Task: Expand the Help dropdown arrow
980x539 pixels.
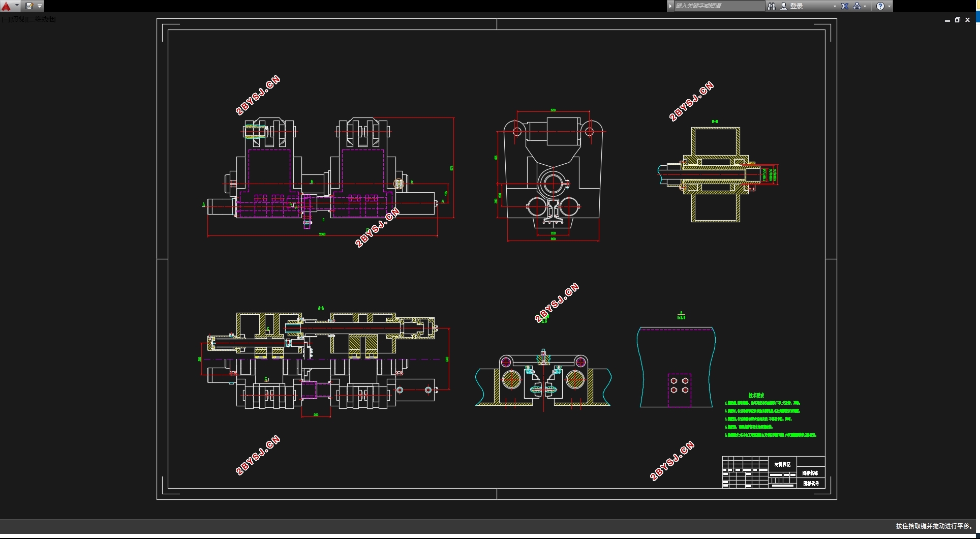Action: pyautogui.click(x=889, y=6)
